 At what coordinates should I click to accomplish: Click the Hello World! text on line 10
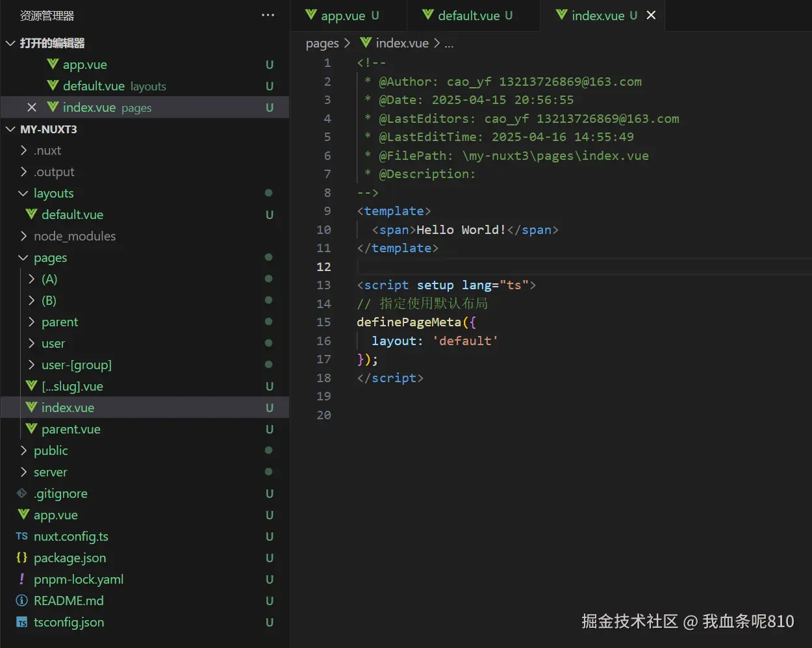(x=461, y=229)
